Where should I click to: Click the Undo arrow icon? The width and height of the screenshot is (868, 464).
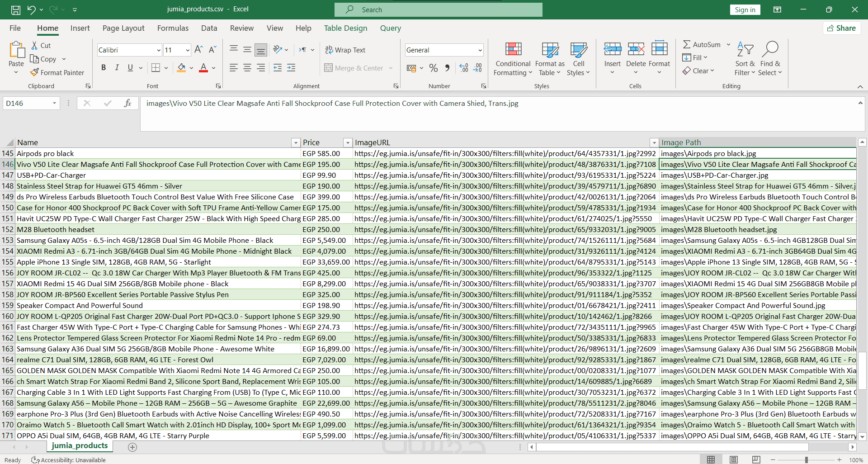[x=31, y=9]
